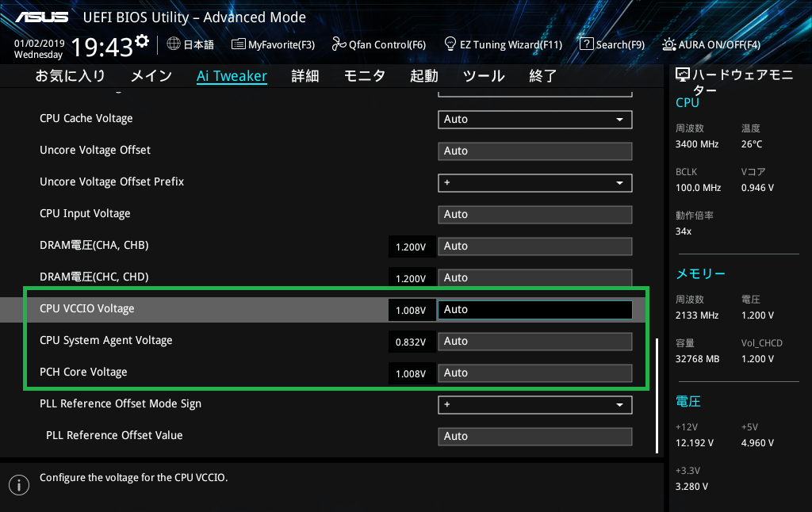The height and width of the screenshot is (512, 812).
Task: Click DRAM電圧(CHA, CHB) Auto field
Action: click(535, 246)
